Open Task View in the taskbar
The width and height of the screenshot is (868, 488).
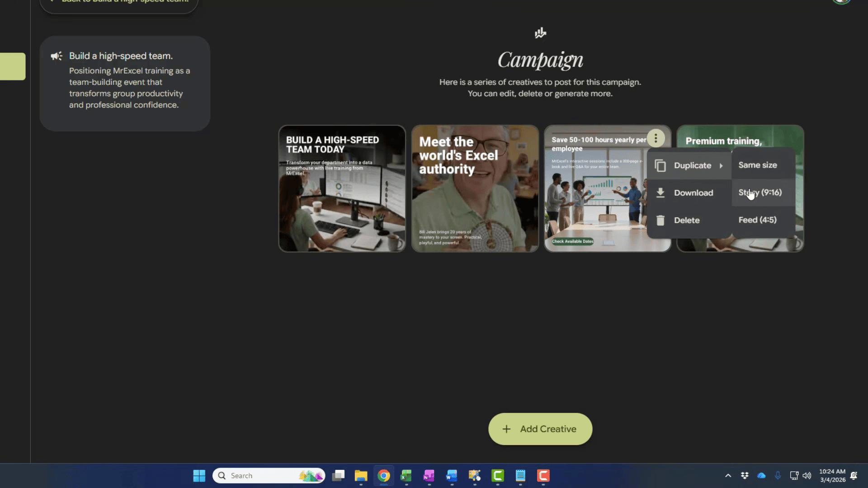(x=338, y=476)
